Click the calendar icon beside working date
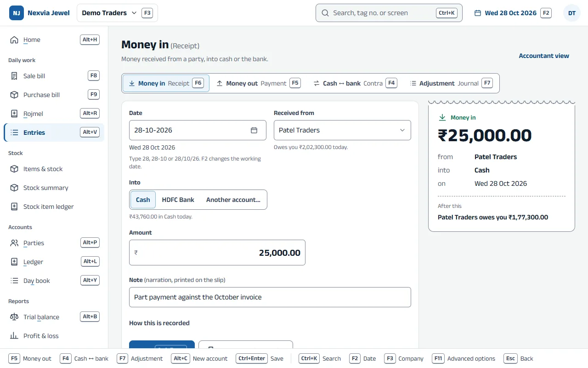 click(478, 13)
